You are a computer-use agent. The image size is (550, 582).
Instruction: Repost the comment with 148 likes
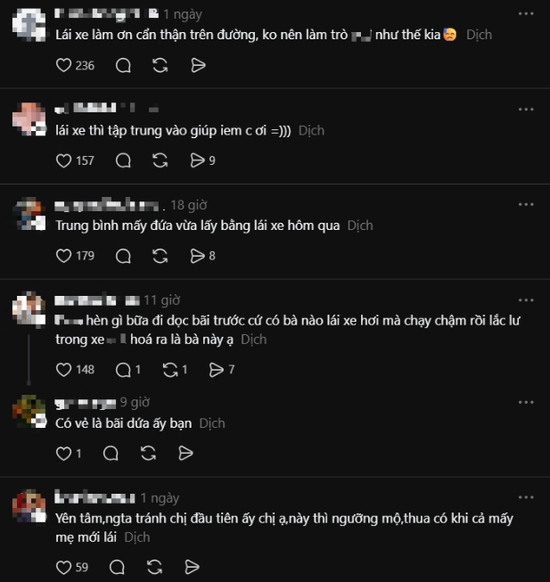[x=170, y=370]
